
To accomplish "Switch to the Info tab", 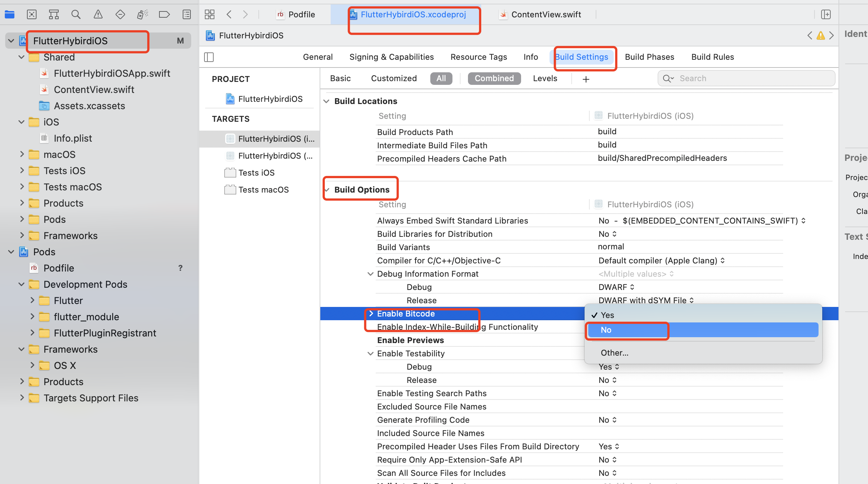I will (531, 57).
